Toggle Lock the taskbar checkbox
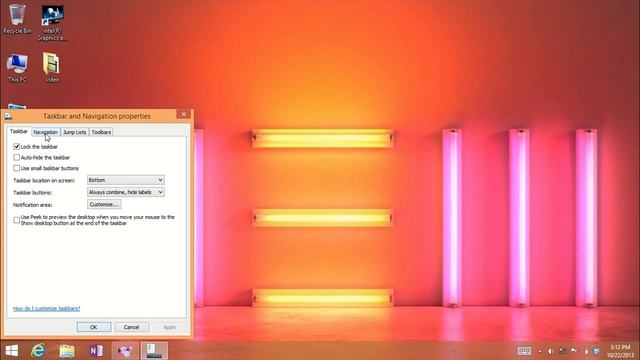Screen dimensions: 640x360 [x=16, y=146]
